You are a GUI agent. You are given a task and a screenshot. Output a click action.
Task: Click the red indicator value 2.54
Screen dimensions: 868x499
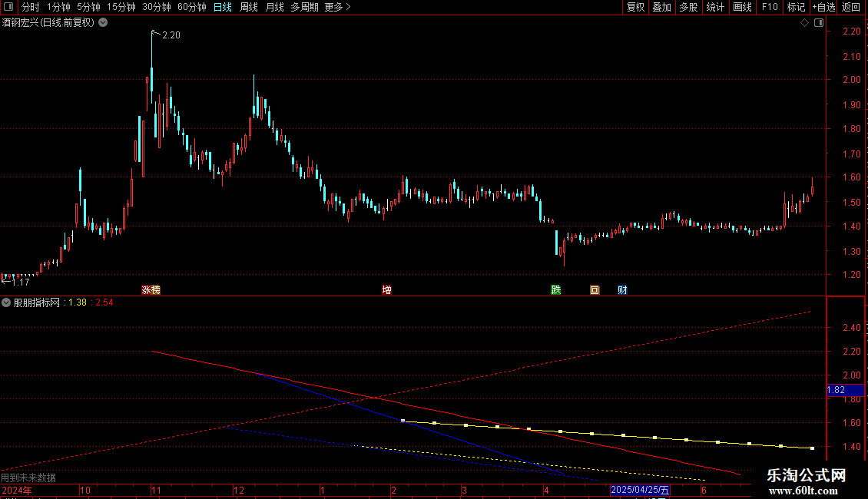(x=104, y=302)
